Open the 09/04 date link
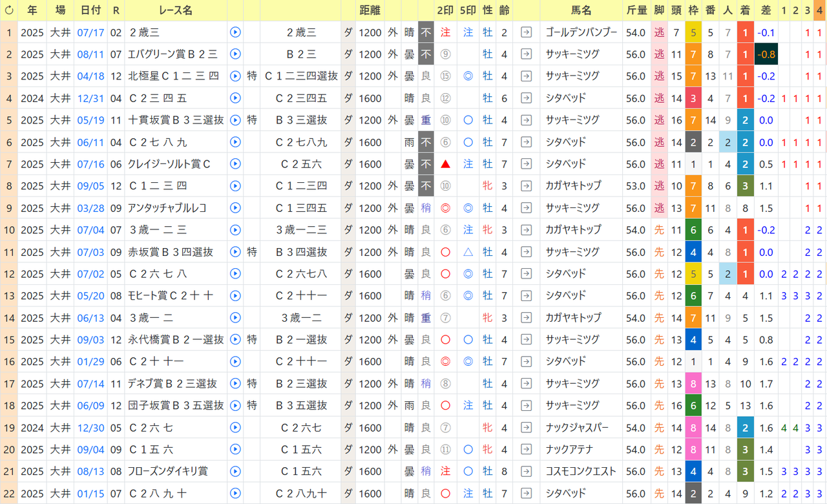 [x=90, y=450]
